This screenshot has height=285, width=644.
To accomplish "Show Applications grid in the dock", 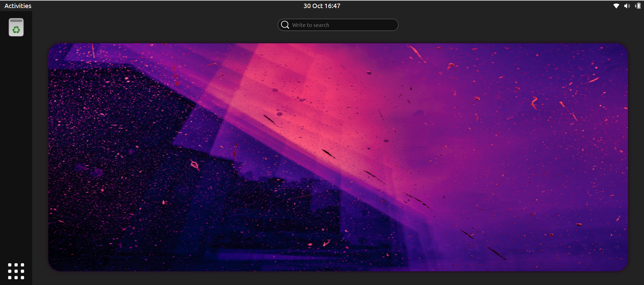I will point(16,271).
